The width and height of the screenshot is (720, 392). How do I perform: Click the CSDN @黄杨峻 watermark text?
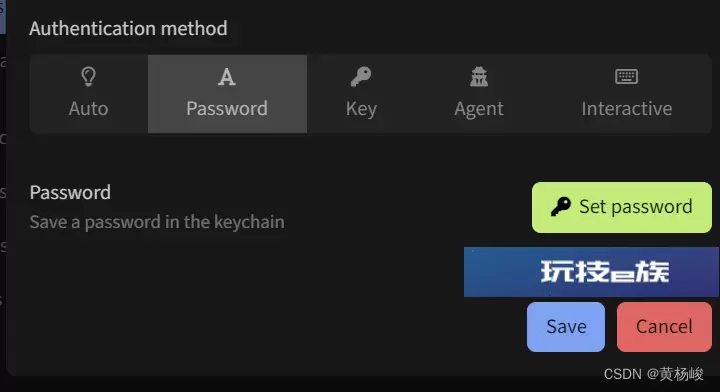(x=653, y=374)
